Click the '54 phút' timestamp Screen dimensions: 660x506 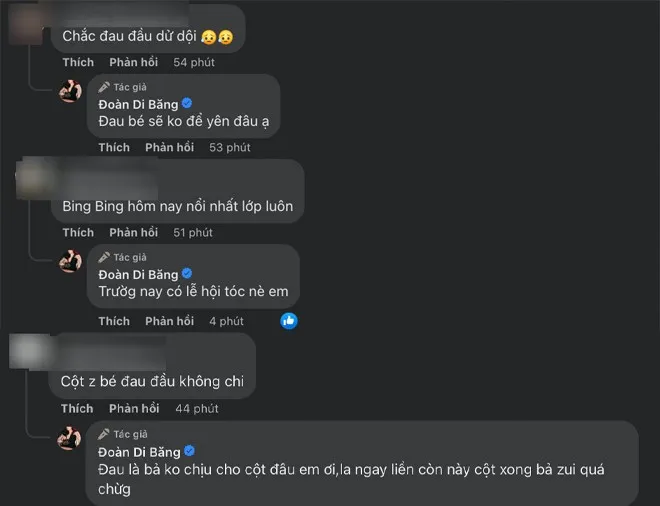pos(194,62)
